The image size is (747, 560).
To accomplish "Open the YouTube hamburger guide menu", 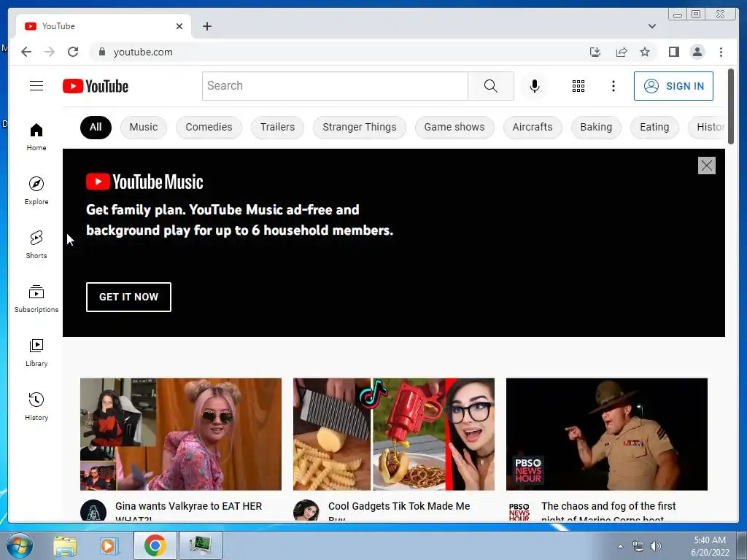I will [x=36, y=86].
